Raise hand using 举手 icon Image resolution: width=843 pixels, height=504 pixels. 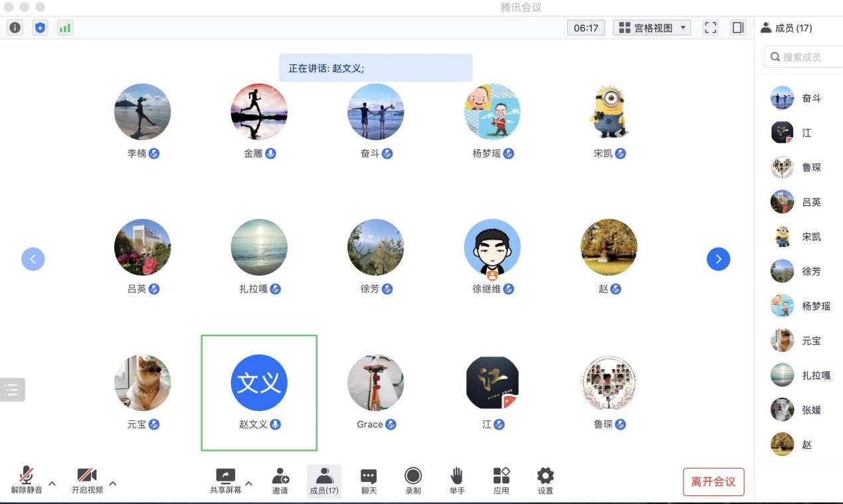coord(457,481)
